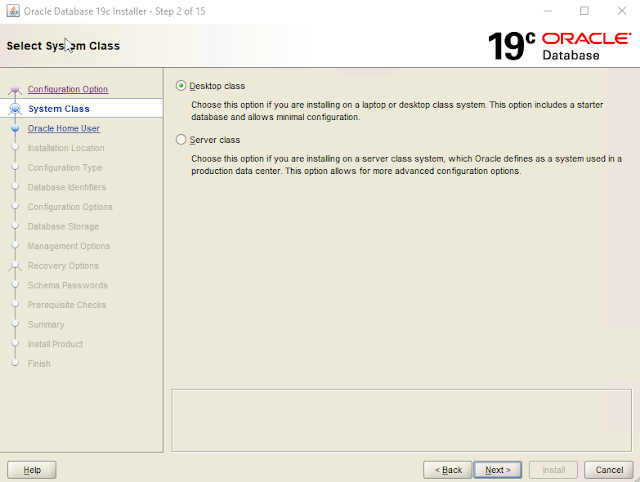Click the disabled Install button

553,470
